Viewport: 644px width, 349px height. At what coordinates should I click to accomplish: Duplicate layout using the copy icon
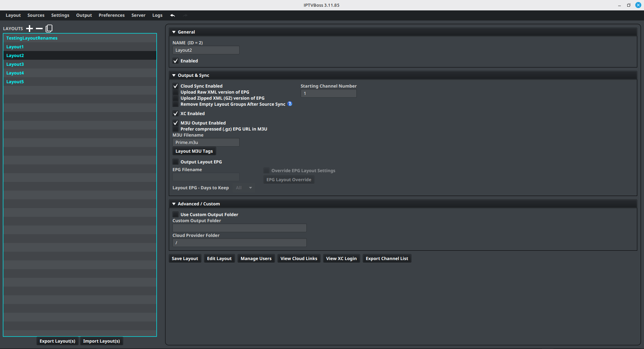click(49, 29)
